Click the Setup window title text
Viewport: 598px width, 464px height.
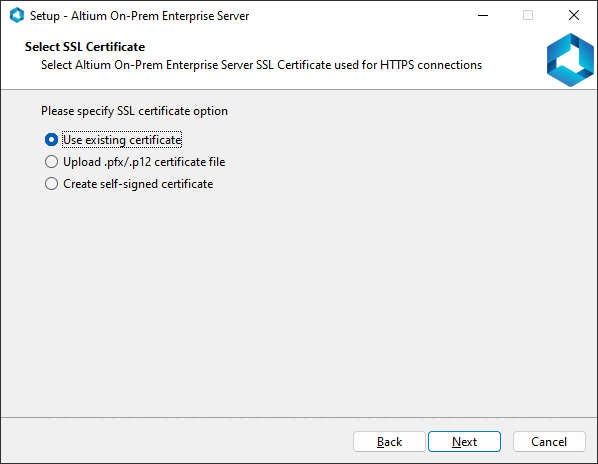click(139, 16)
